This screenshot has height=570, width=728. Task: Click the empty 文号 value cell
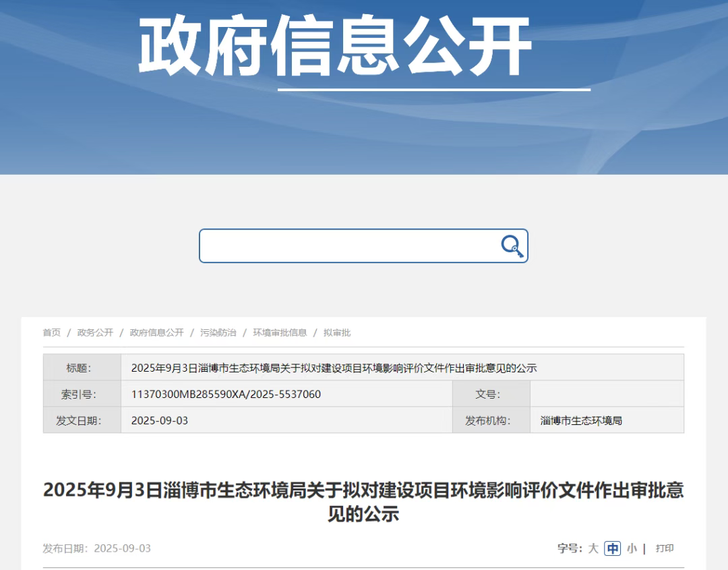[x=607, y=395]
